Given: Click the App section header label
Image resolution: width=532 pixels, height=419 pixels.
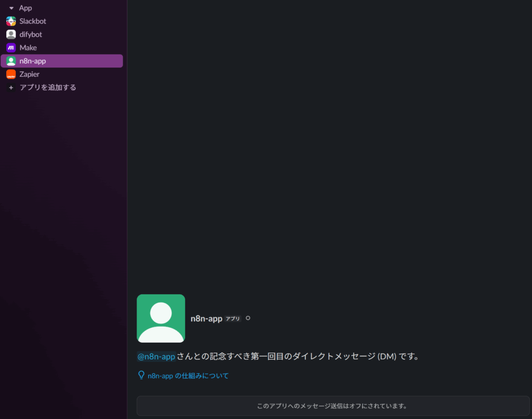Looking at the screenshot, I should 25,8.
